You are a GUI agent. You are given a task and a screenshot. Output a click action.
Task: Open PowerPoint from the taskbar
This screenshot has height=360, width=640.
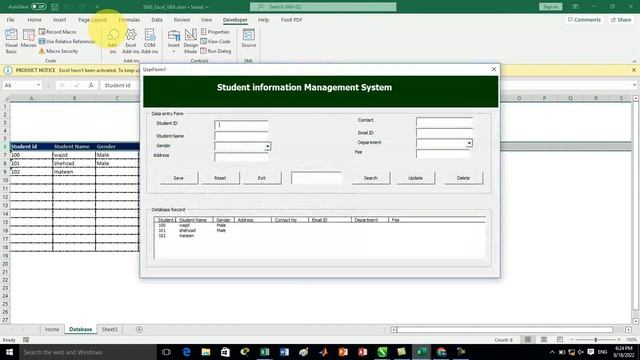pyautogui.click(x=343, y=352)
